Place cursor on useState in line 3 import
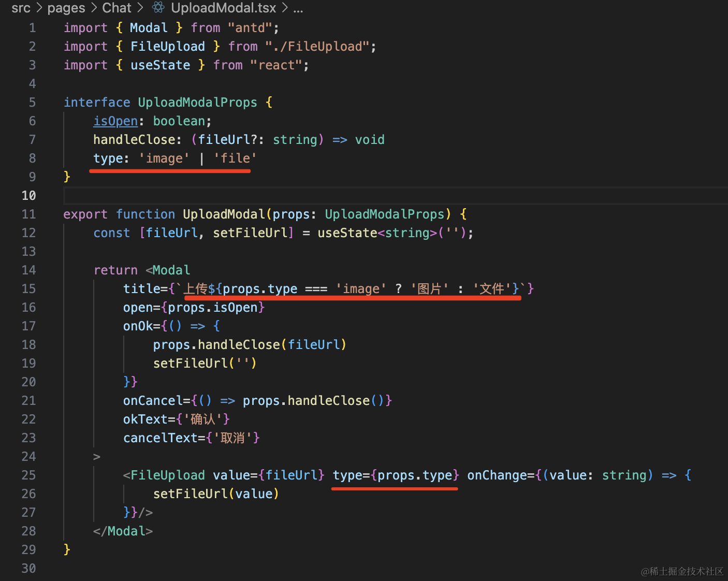This screenshot has height=581, width=728. pos(160,65)
